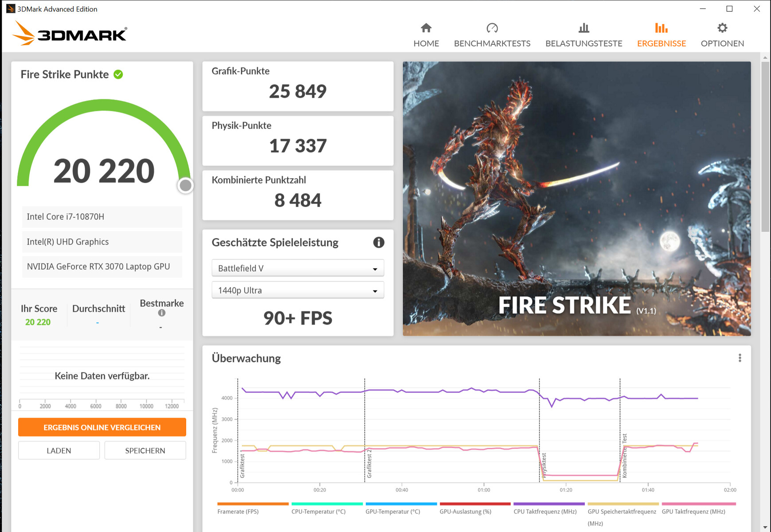The height and width of the screenshot is (532, 771).
Task: Open the Ergebnisse tab
Action: (x=661, y=35)
